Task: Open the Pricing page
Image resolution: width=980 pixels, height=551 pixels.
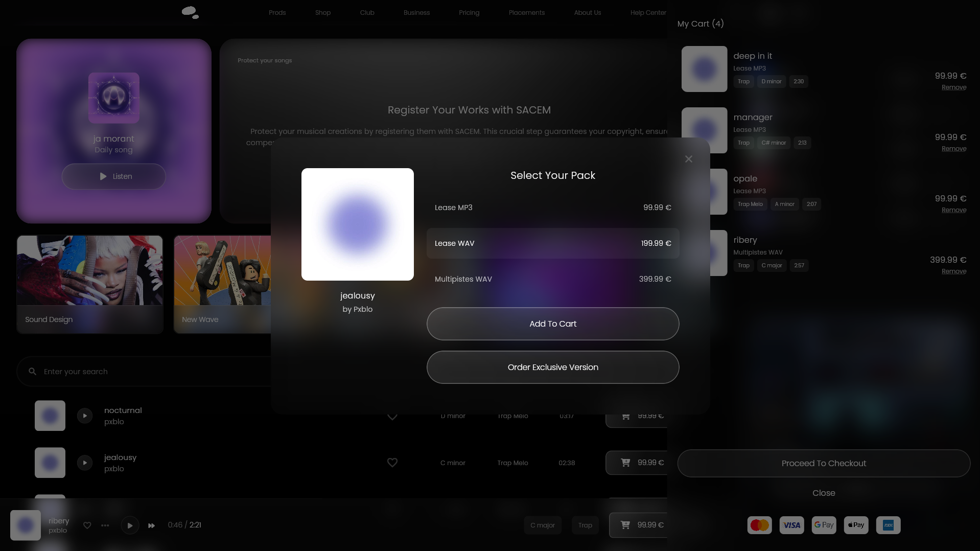Action: click(469, 13)
